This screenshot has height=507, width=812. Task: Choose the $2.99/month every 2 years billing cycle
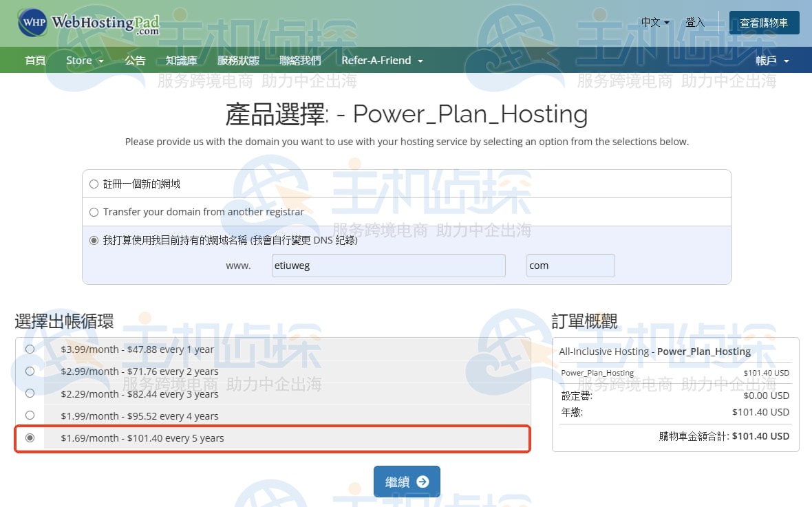coord(30,372)
